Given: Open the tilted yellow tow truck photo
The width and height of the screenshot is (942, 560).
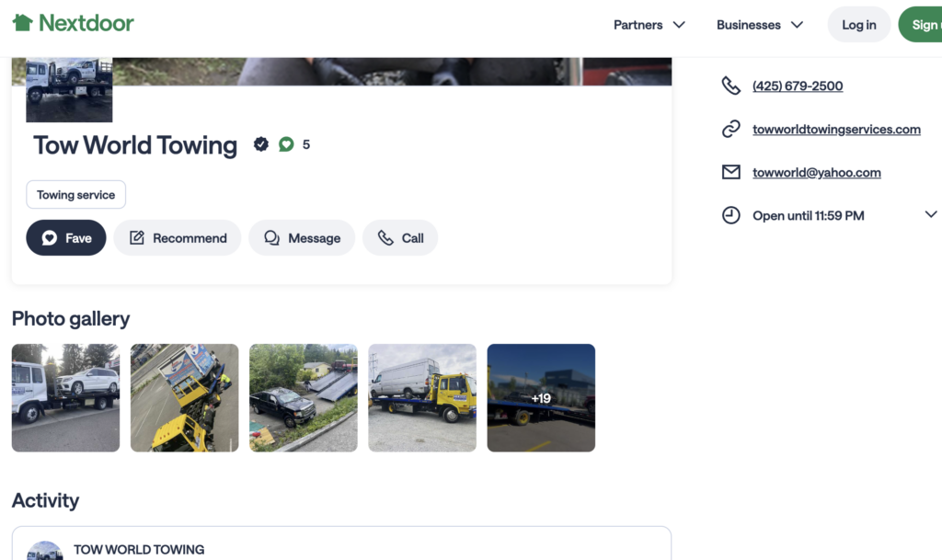Looking at the screenshot, I should click(x=184, y=398).
